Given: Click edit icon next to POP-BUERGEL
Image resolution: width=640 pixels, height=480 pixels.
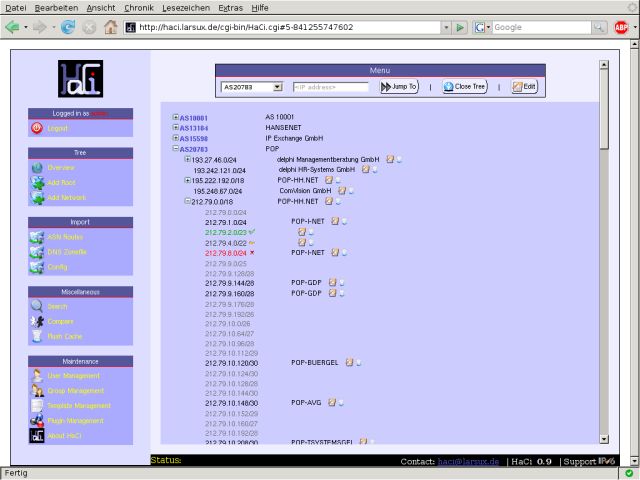Looking at the screenshot, I should click(x=349, y=362).
